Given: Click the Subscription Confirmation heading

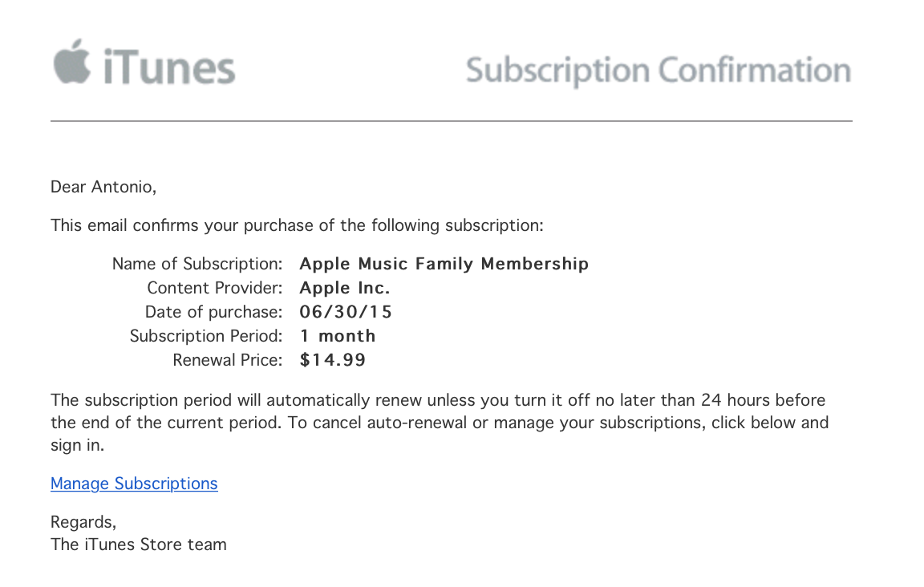Looking at the screenshot, I should 659,71.
